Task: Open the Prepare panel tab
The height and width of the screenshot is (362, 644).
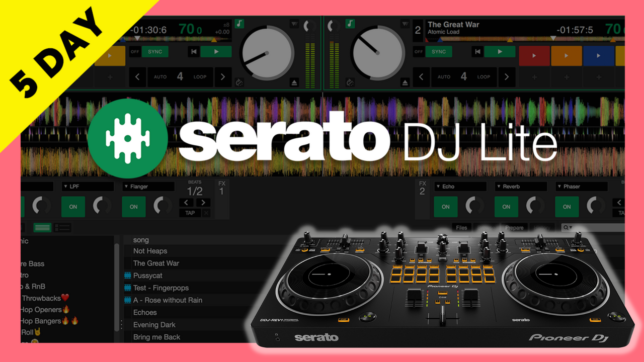Action: 514,228
